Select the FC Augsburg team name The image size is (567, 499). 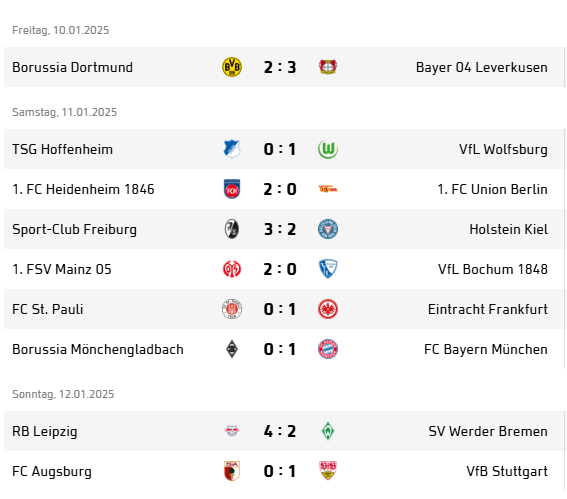(52, 471)
